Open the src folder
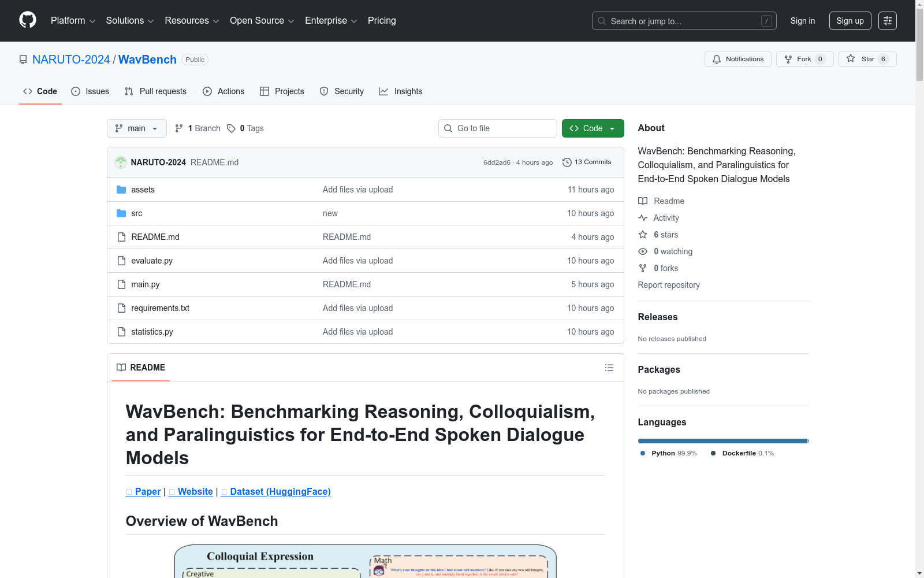 point(137,213)
